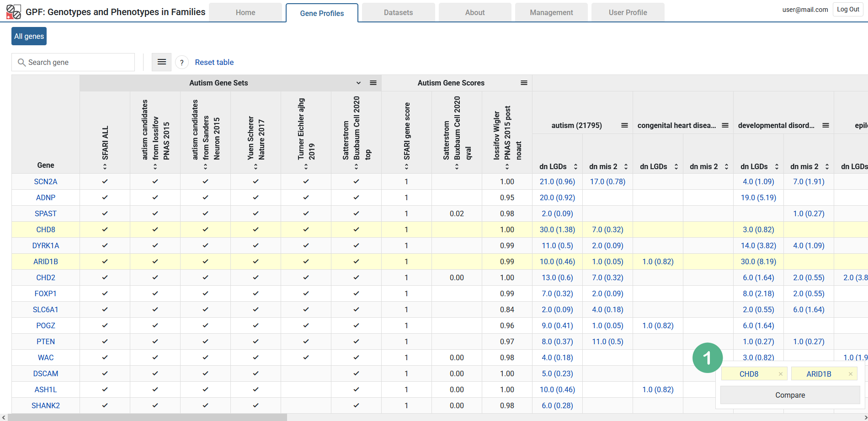The width and height of the screenshot is (868, 421).
Task: Open the Autism Gene Sets hamburger menu
Action: point(373,83)
